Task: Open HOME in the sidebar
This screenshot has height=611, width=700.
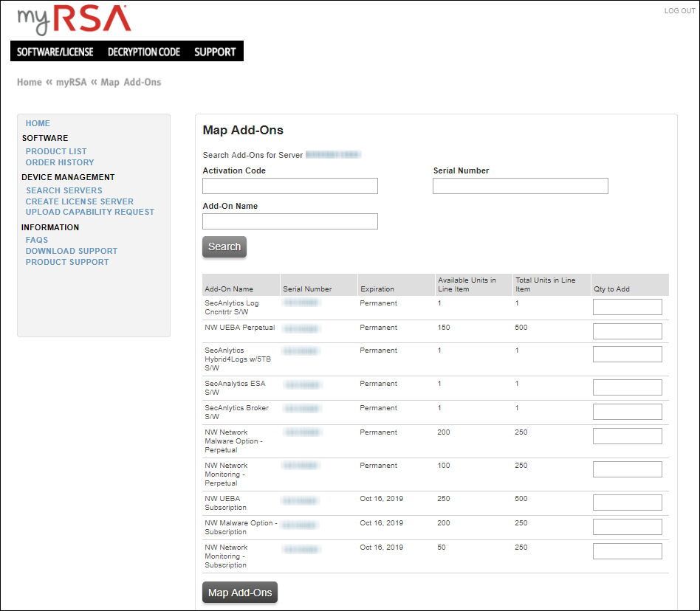Action: point(38,123)
